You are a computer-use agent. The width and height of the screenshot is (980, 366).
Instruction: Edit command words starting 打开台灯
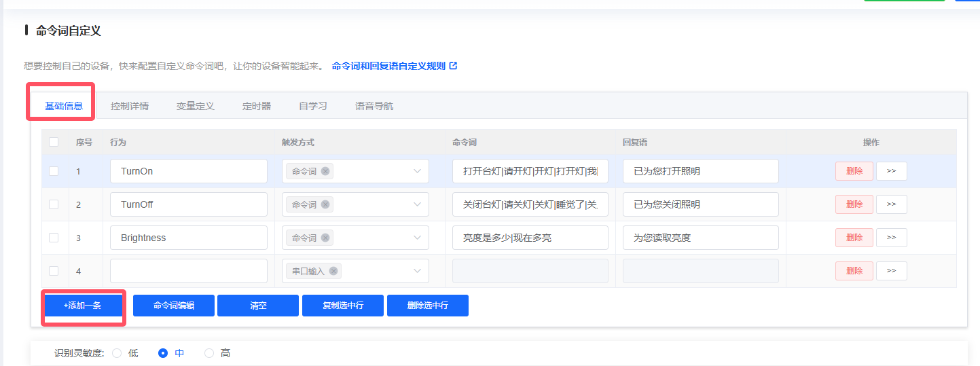[530, 171]
